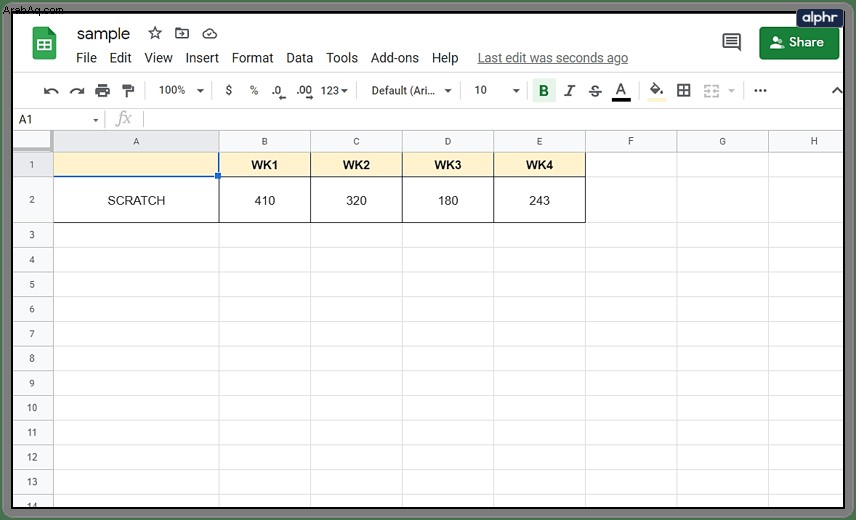Image resolution: width=856 pixels, height=520 pixels.
Task: Expand the Default (Ari... font dropdown
Action: coord(412,91)
